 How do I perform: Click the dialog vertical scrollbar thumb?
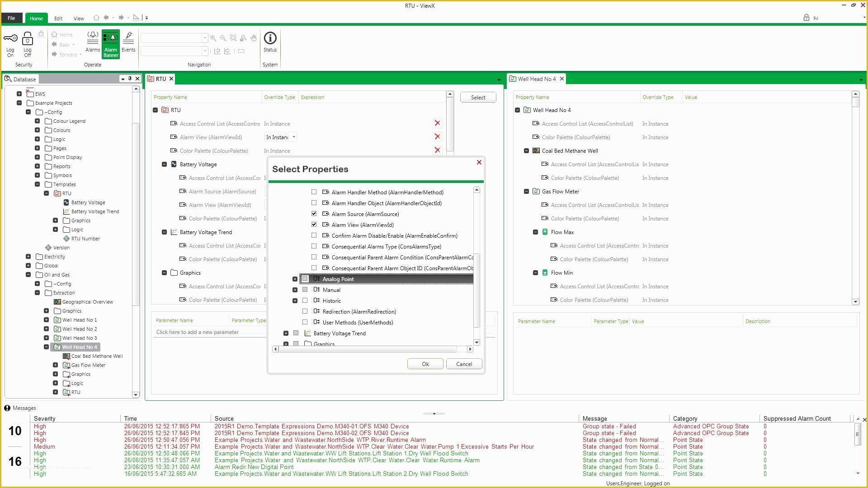(476, 291)
